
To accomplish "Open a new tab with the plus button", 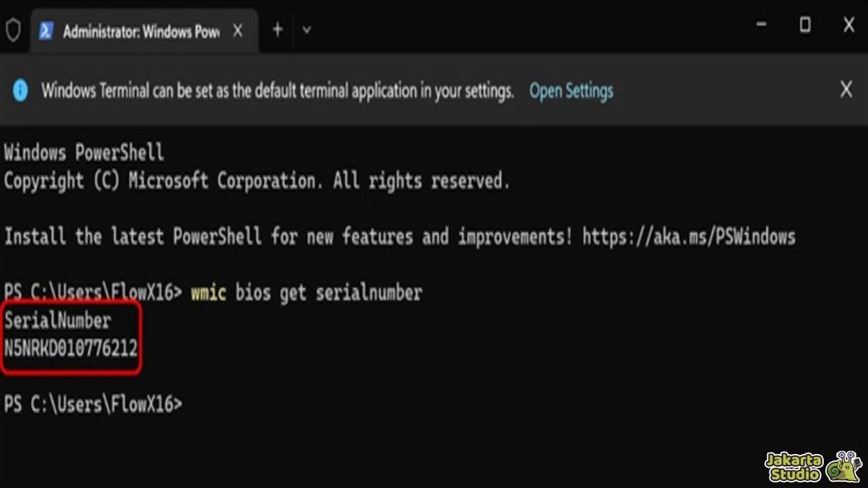I will pyautogui.click(x=277, y=30).
